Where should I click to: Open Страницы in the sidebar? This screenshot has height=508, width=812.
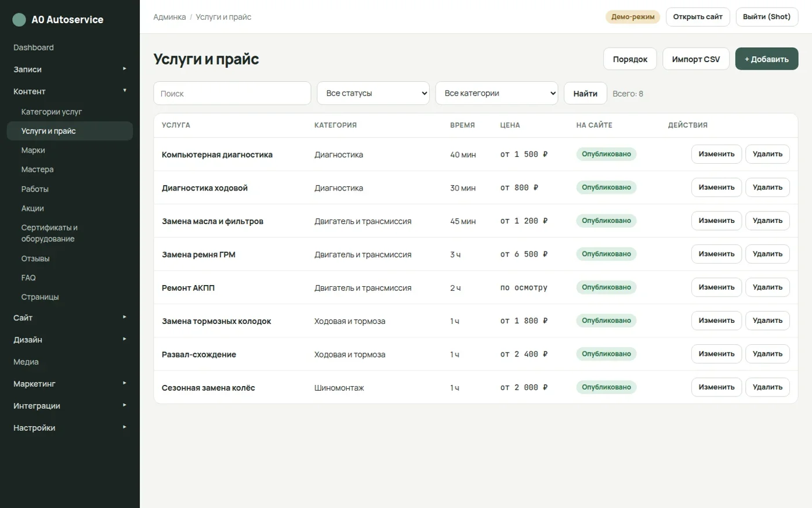[x=70, y=297]
